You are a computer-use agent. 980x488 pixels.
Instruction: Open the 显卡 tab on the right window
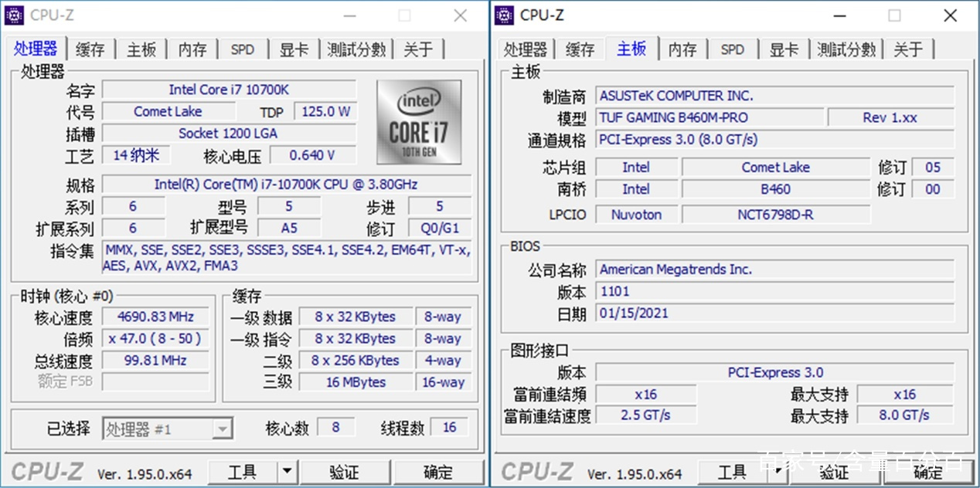[784, 49]
